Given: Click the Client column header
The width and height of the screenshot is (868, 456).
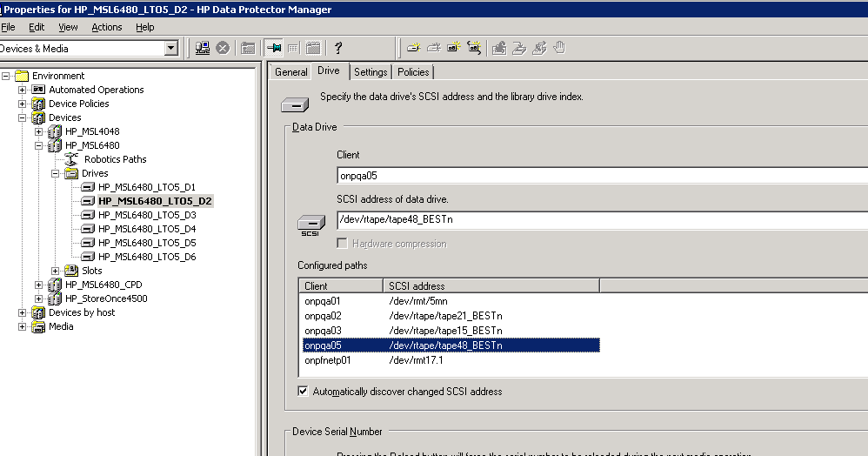Looking at the screenshot, I should 341,286.
